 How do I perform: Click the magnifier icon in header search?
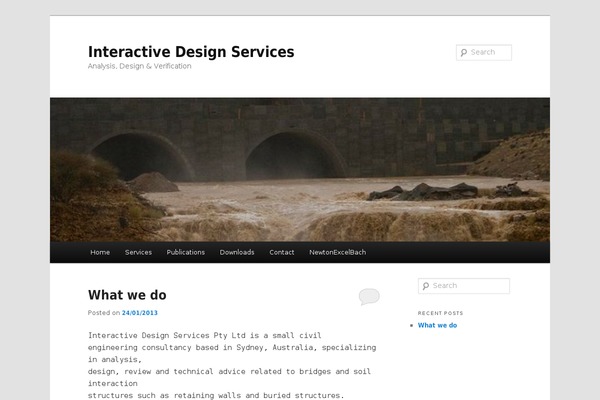pyautogui.click(x=464, y=52)
